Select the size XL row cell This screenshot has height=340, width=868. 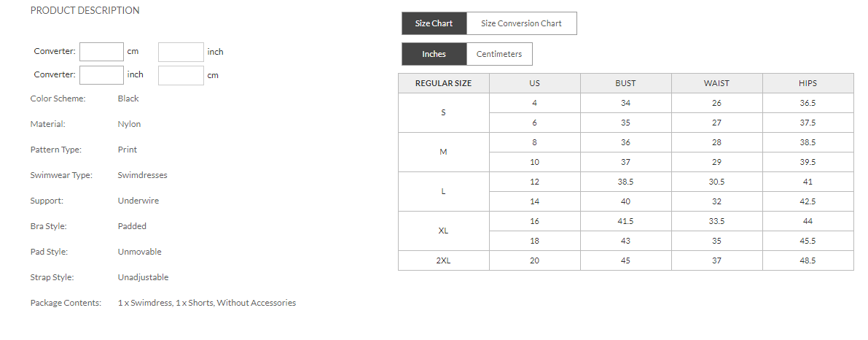[443, 231]
